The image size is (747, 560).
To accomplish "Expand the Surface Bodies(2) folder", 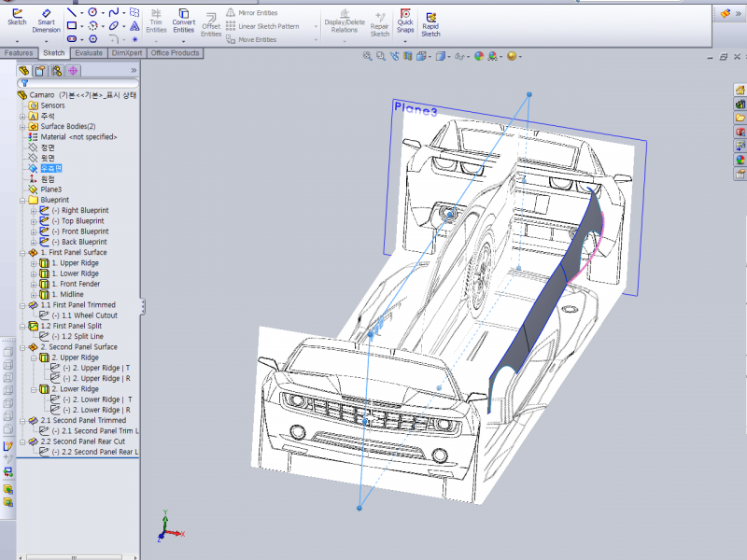I will 22,127.
